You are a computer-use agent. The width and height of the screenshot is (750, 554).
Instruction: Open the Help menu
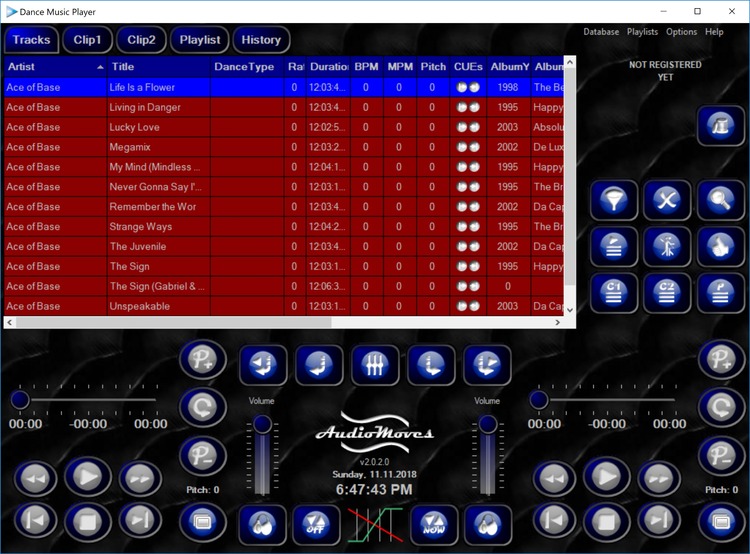pos(714,32)
